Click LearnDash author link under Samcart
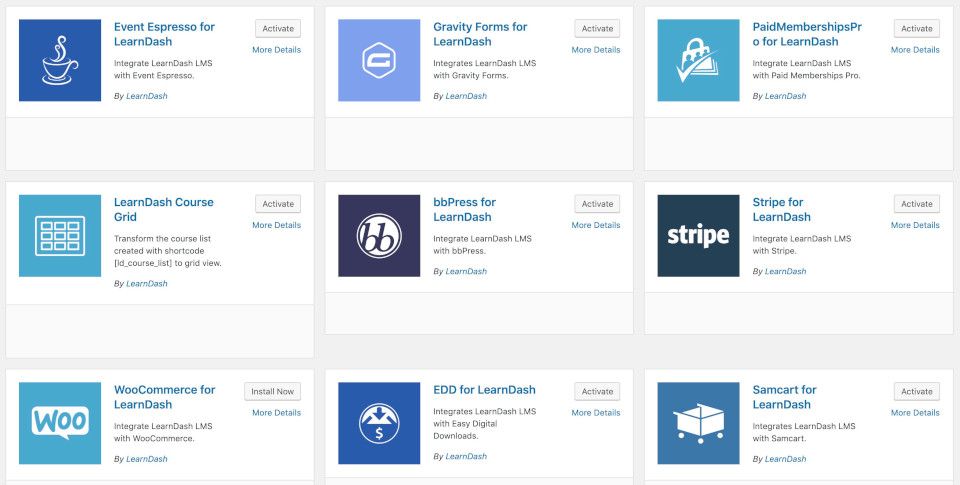The height and width of the screenshot is (485, 960). pyautogui.click(x=786, y=459)
